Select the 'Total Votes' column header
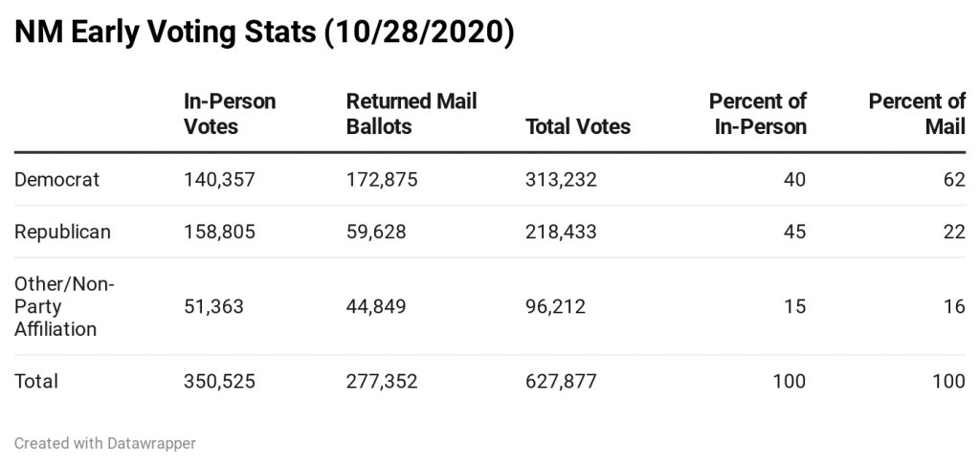 577,126
